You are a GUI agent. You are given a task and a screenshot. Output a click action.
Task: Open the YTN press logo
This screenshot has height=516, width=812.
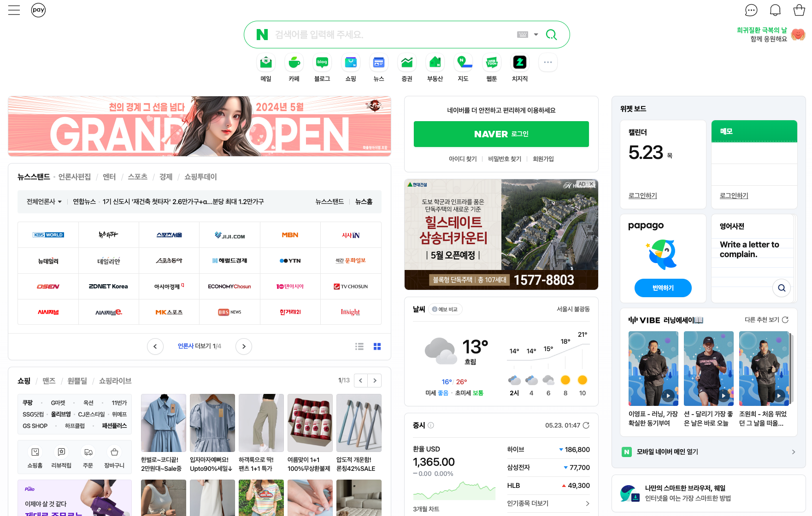pos(290,261)
